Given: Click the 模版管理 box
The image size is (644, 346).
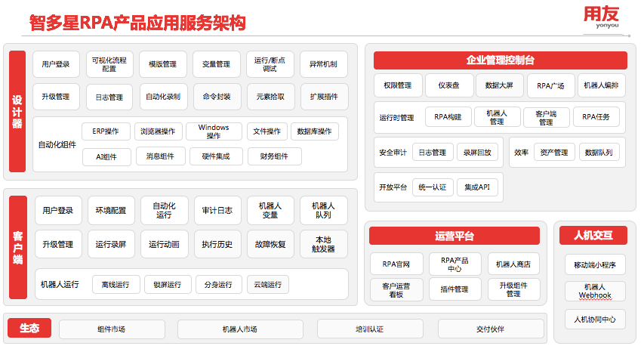Looking at the screenshot, I should tap(162, 64).
